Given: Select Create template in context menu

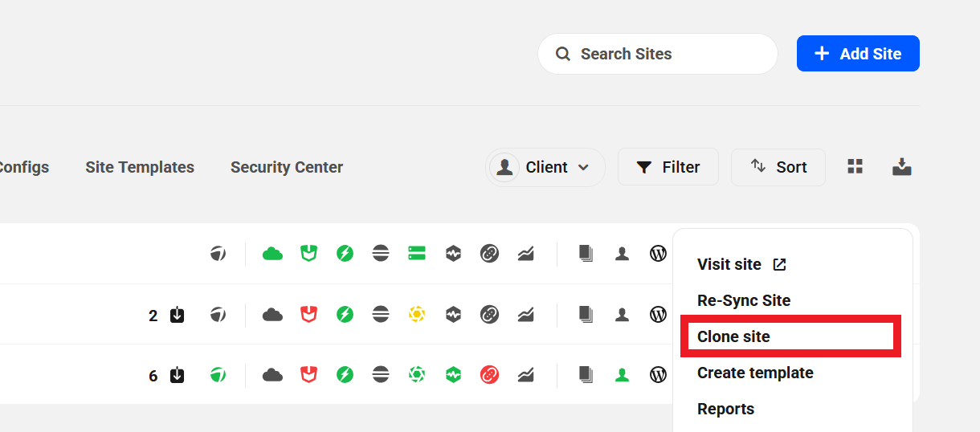Looking at the screenshot, I should pyautogui.click(x=755, y=373).
